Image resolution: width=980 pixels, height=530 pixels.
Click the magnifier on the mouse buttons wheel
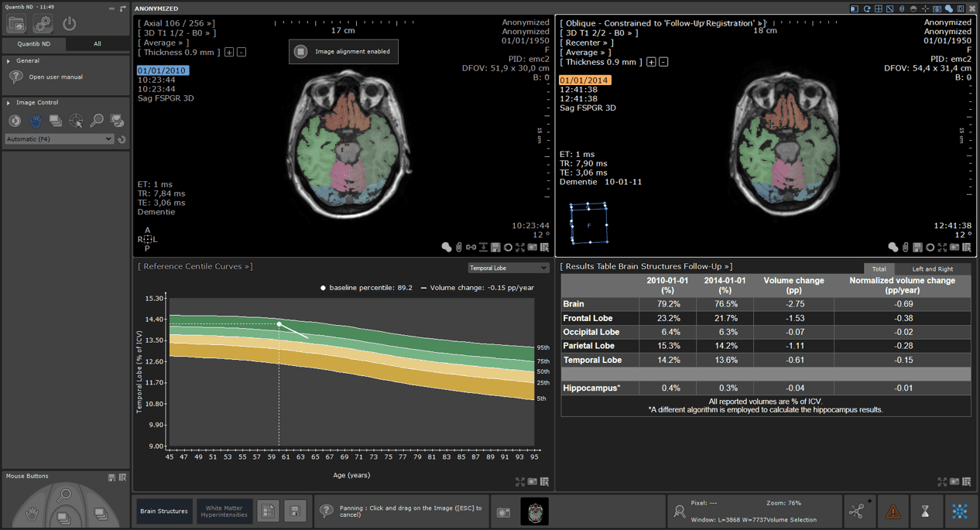point(65,495)
